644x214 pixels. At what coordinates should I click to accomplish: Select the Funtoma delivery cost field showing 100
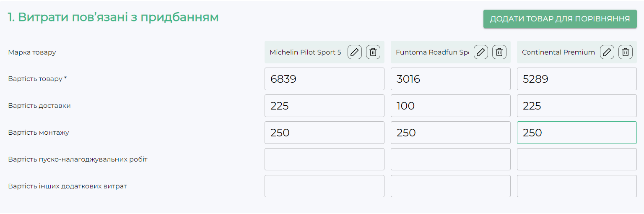450,106
